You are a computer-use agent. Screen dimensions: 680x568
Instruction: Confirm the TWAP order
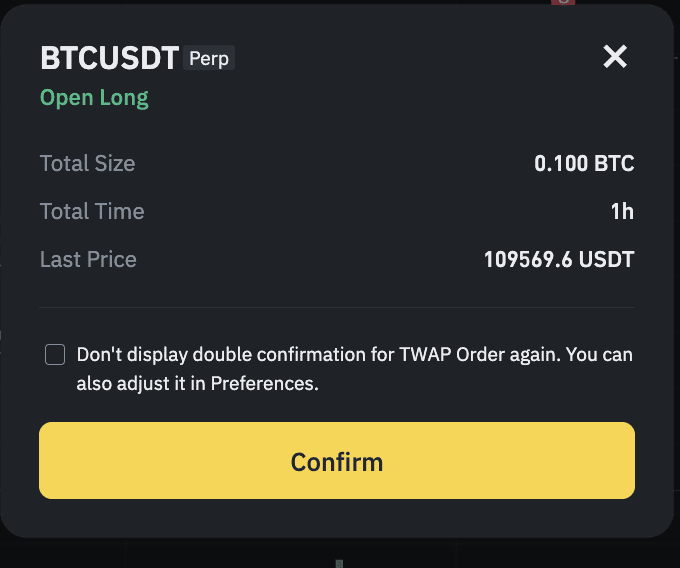[x=337, y=460]
